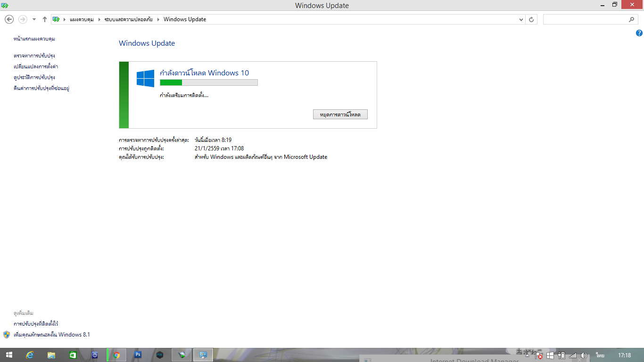Click the Control Panel taskbar button

click(x=203, y=355)
